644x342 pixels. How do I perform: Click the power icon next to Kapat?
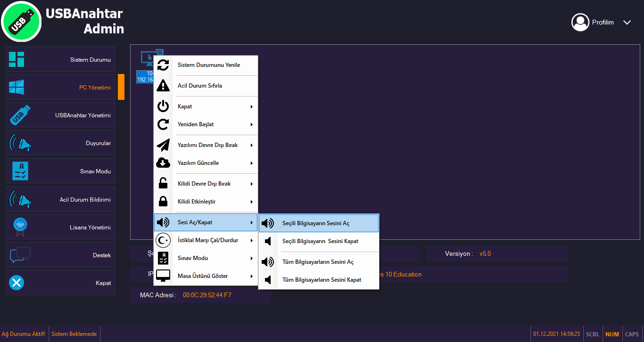pos(163,106)
